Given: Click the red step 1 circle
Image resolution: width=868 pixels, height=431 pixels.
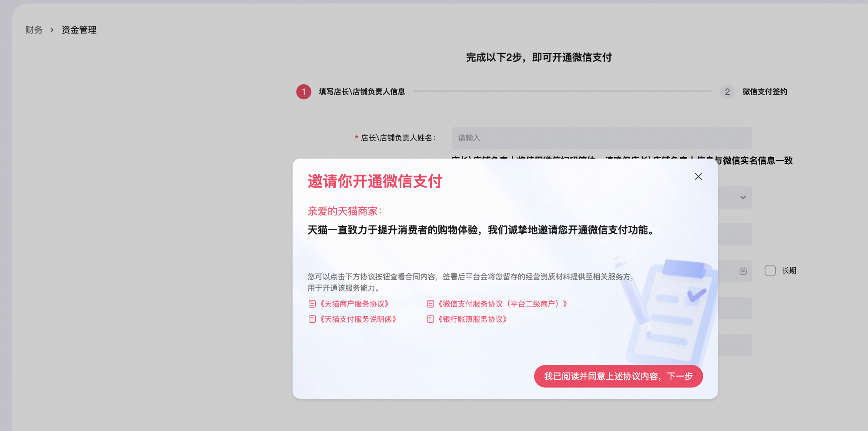Looking at the screenshot, I should (304, 92).
